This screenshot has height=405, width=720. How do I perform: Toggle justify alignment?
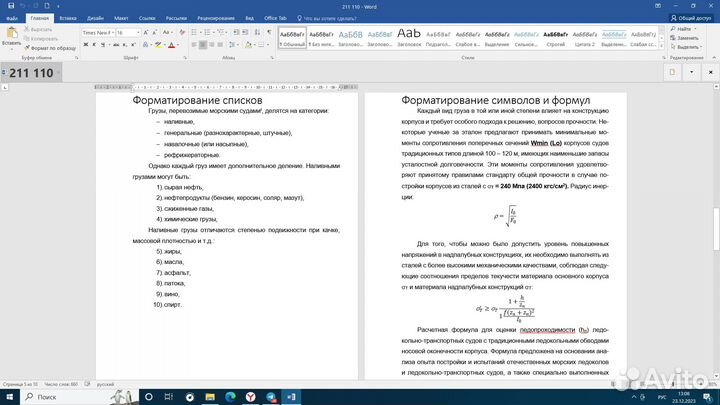click(220, 45)
